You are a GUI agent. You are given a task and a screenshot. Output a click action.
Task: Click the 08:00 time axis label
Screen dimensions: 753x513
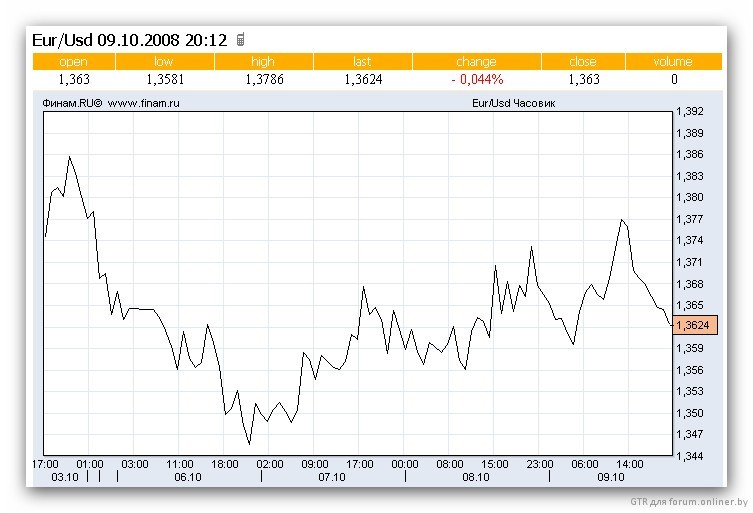pyautogui.click(x=450, y=464)
